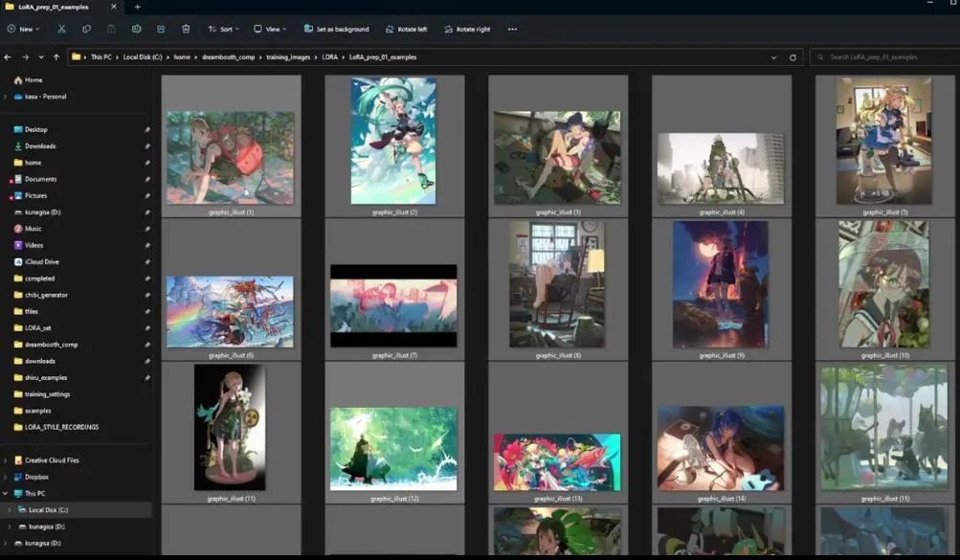960x560 pixels.
Task: Click training_images in breadcrumb path
Action: point(288,56)
